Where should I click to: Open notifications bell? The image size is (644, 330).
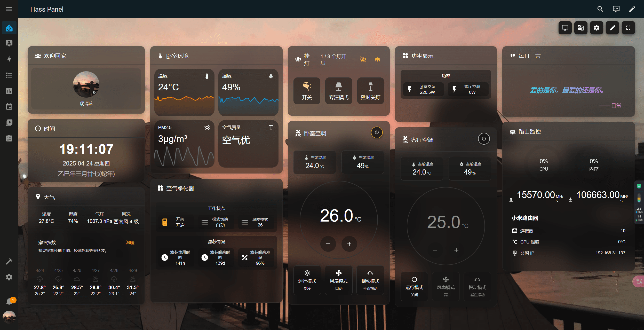coord(9,301)
